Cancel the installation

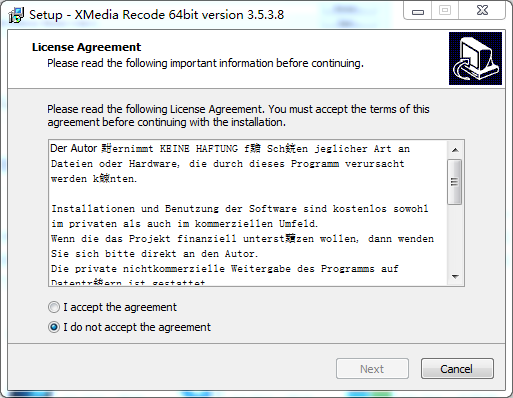pyautogui.click(x=457, y=369)
